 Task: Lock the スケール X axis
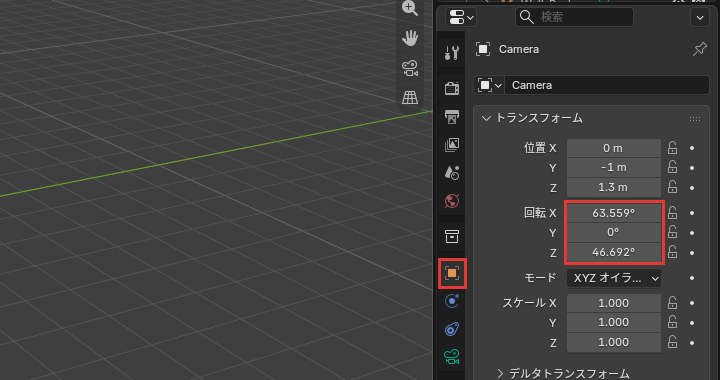[x=672, y=303]
